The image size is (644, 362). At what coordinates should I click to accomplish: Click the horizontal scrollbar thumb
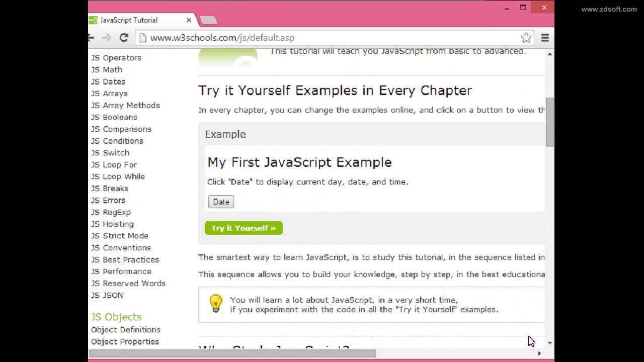pyautogui.click(x=232, y=353)
